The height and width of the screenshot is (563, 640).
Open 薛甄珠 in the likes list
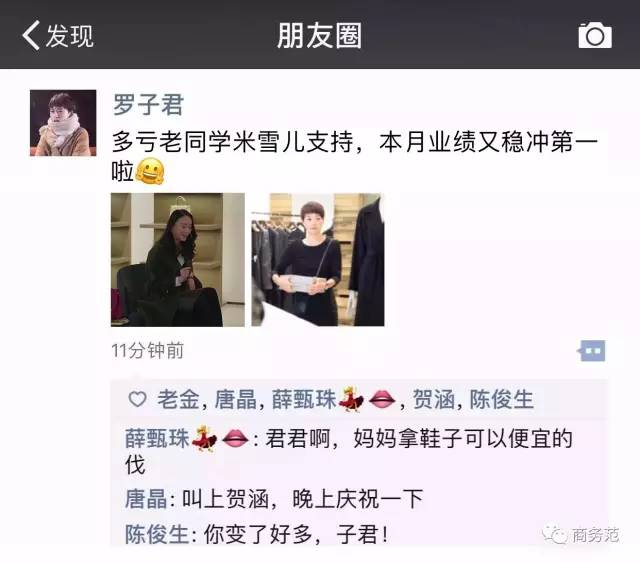[304, 399]
